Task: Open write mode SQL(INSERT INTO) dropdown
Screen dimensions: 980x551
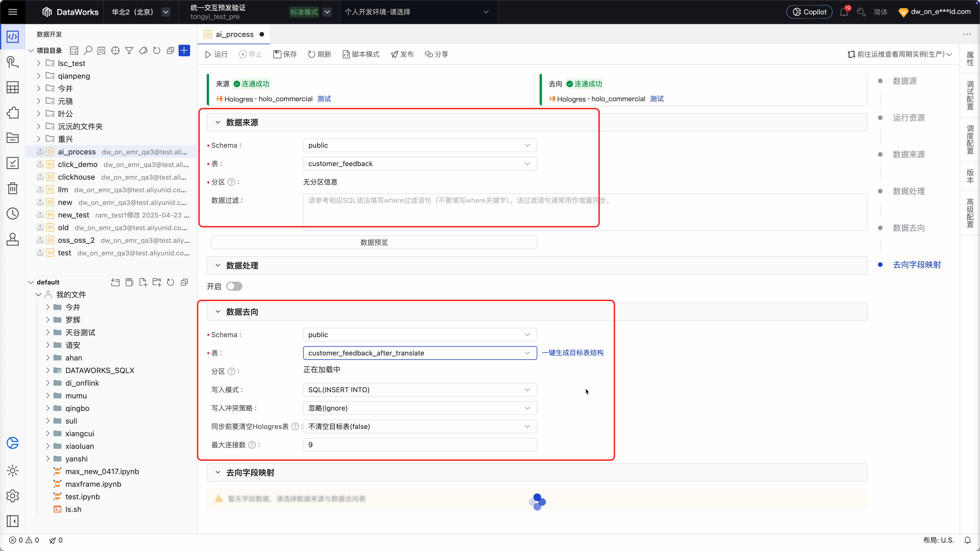Action: (420, 390)
